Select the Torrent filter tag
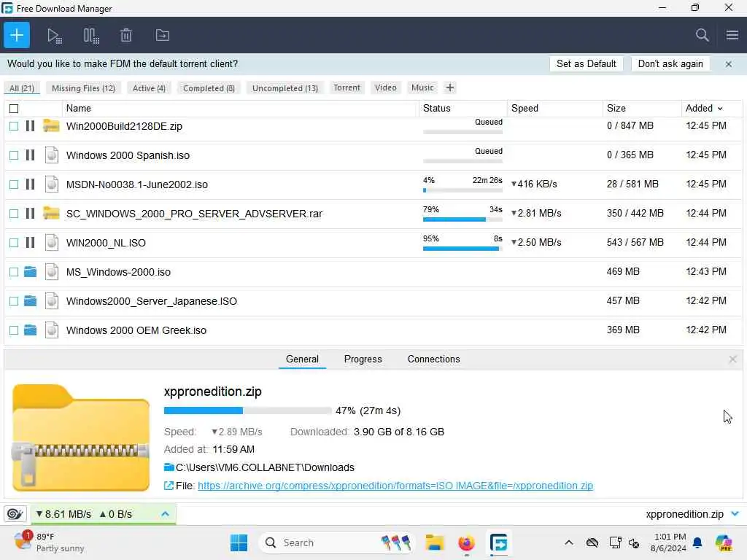The image size is (747, 560). (347, 87)
